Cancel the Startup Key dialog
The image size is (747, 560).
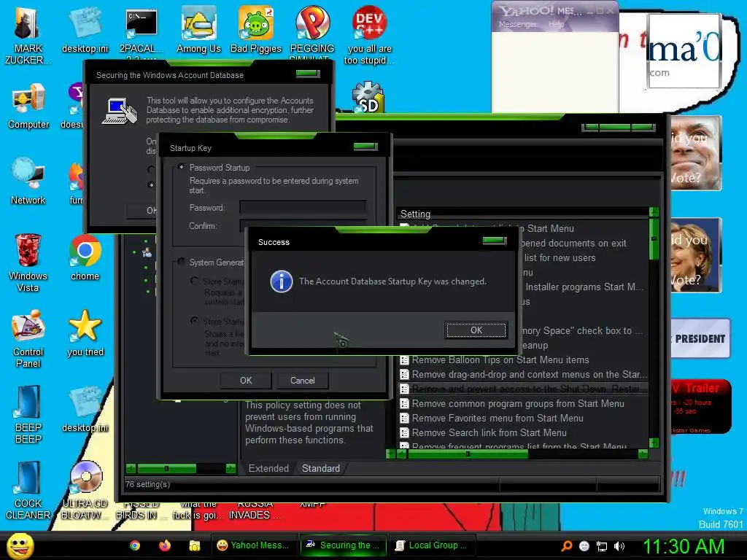point(303,381)
